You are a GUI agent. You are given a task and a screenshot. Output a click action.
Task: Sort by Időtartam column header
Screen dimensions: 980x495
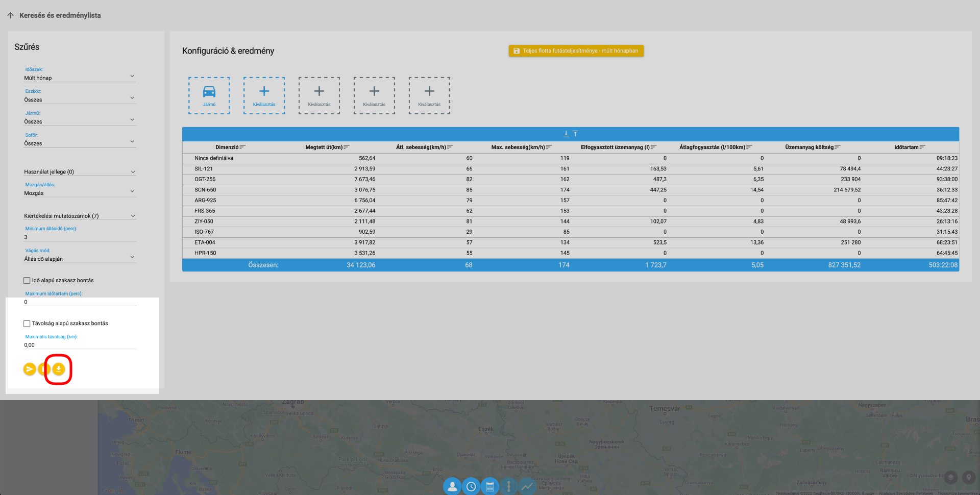click(x=906, y=147)
